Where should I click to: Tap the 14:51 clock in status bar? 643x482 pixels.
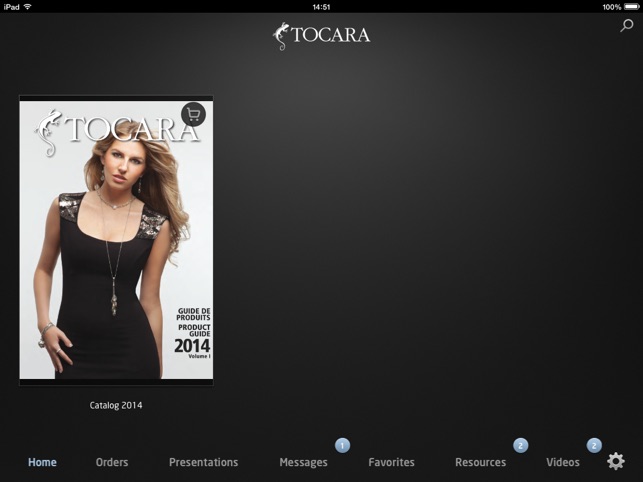point(321,7)
